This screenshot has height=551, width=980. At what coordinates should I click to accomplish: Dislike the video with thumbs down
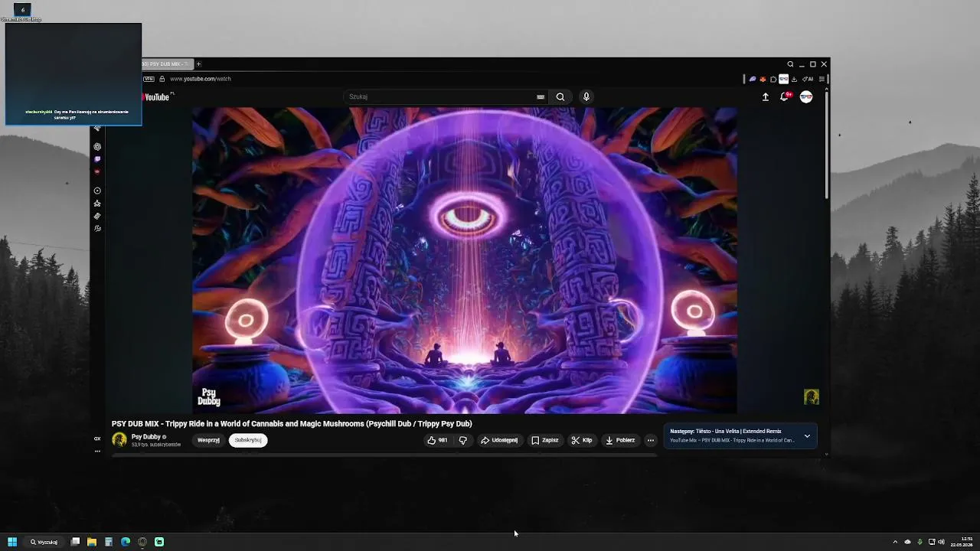(x=462, y=440)
